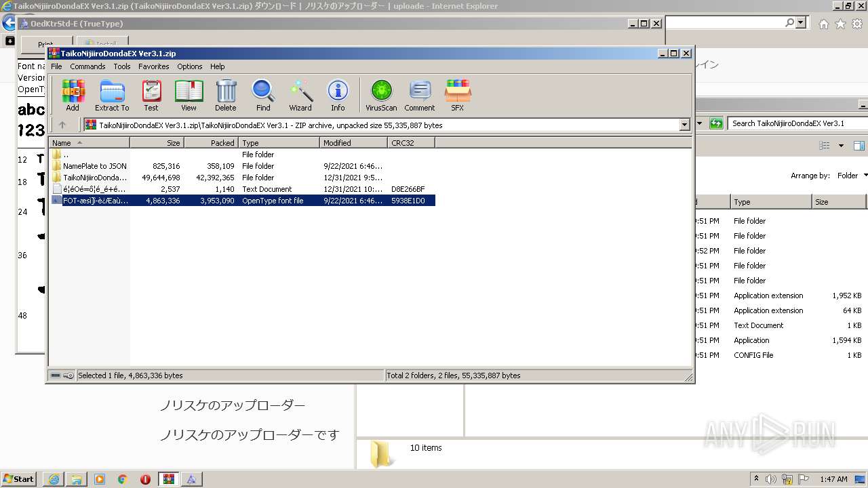Open the Commands menu
This screenshot has height=488, width=868.
pos(87,66)
